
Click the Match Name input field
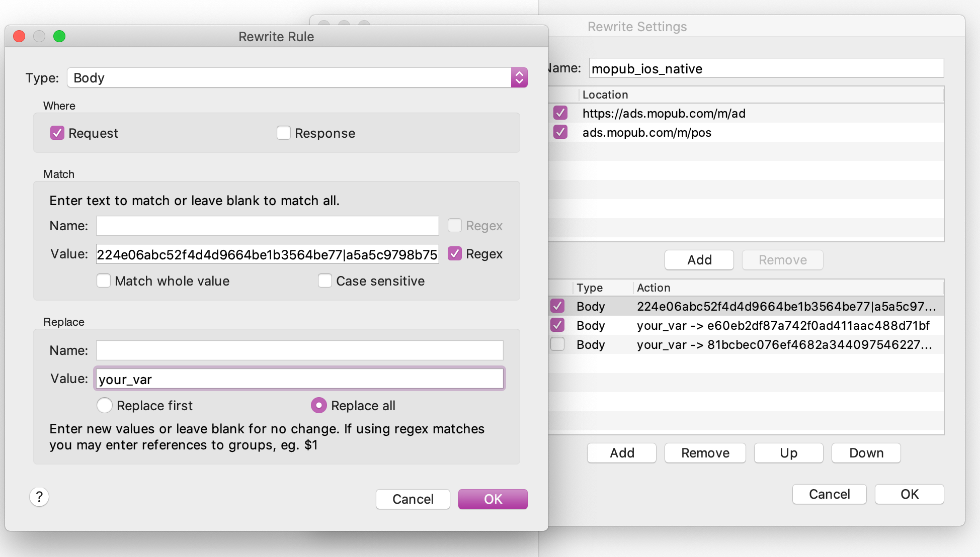click(x=267, y=226)
